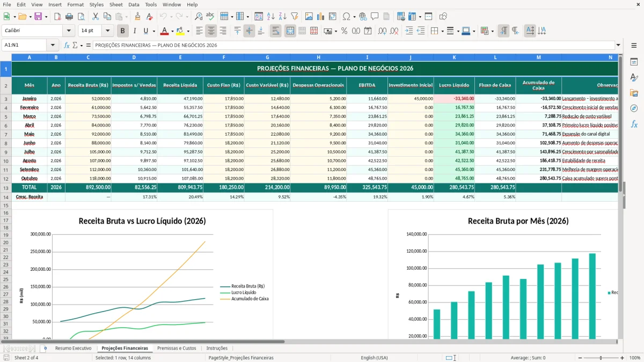Toggle Italic formatting
The height and width of the screenshot is (362, 644).
pyautogui.click(x=135, y=31)
